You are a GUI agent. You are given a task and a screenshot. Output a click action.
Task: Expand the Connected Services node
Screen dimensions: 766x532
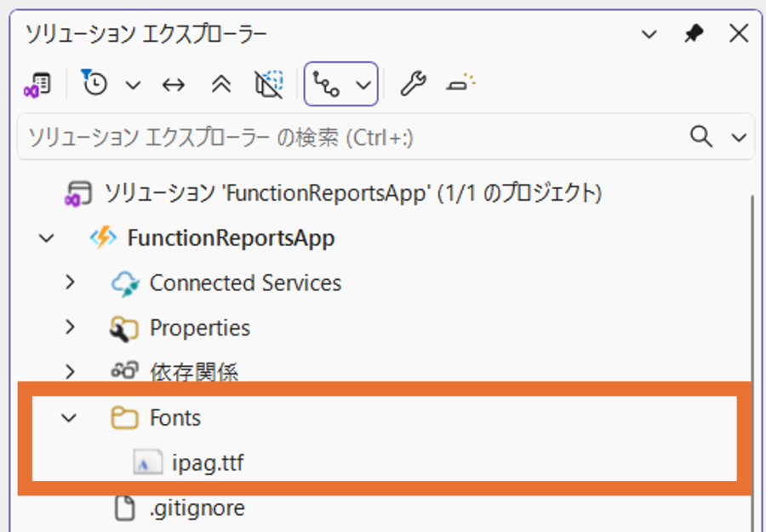(x=71, y=282)
